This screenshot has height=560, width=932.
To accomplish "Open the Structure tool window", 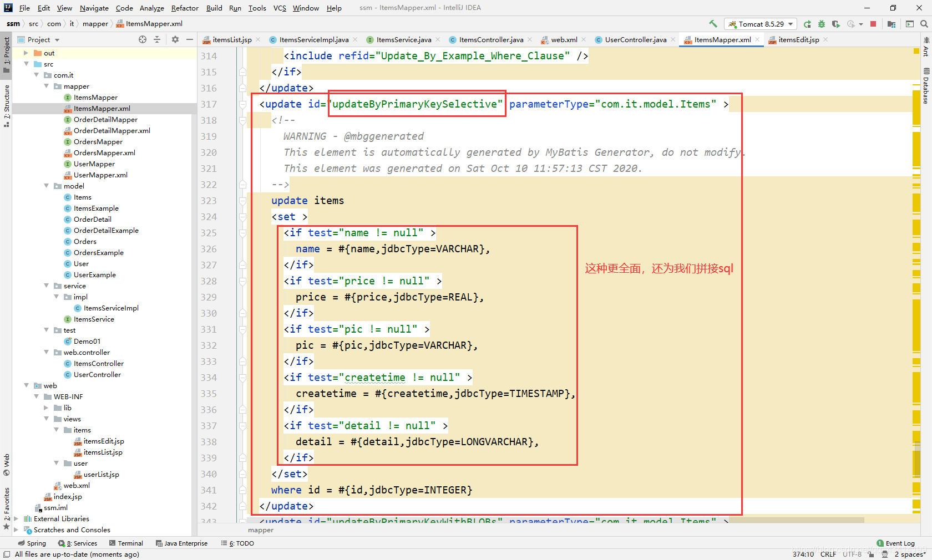I will [6, 106].
